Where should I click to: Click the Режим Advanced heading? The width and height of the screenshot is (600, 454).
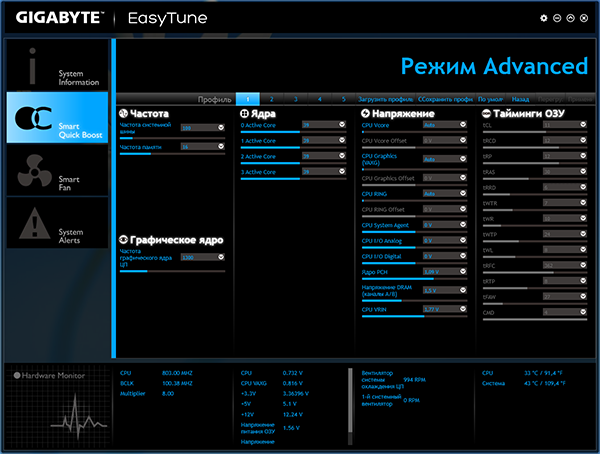pos(494,66)
